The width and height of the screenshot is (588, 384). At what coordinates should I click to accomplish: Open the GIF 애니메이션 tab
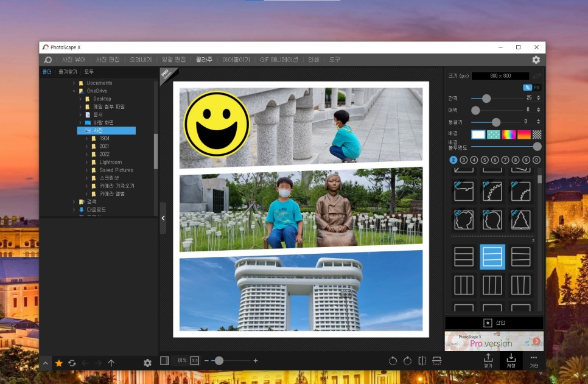[x=279, y=60]
